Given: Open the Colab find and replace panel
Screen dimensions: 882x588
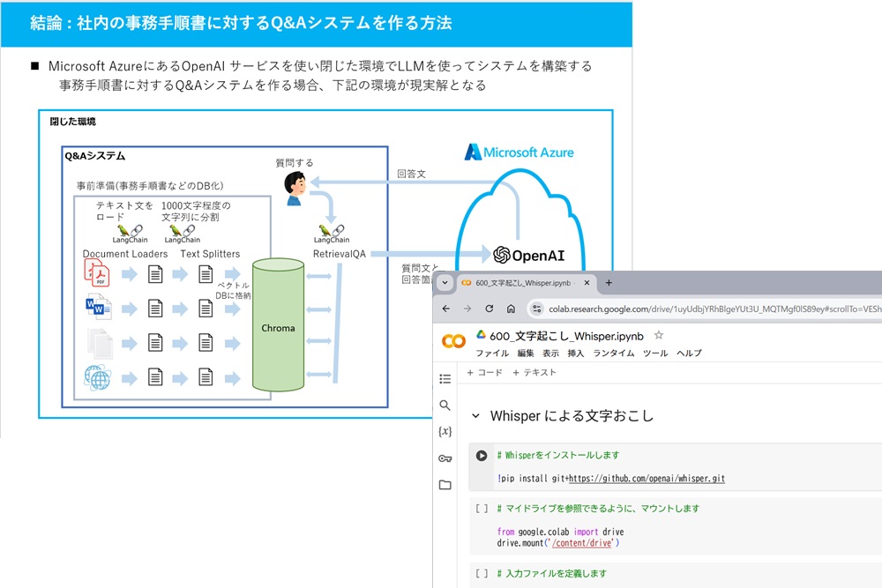Looking at the screenshot, I should pos(445,405).
